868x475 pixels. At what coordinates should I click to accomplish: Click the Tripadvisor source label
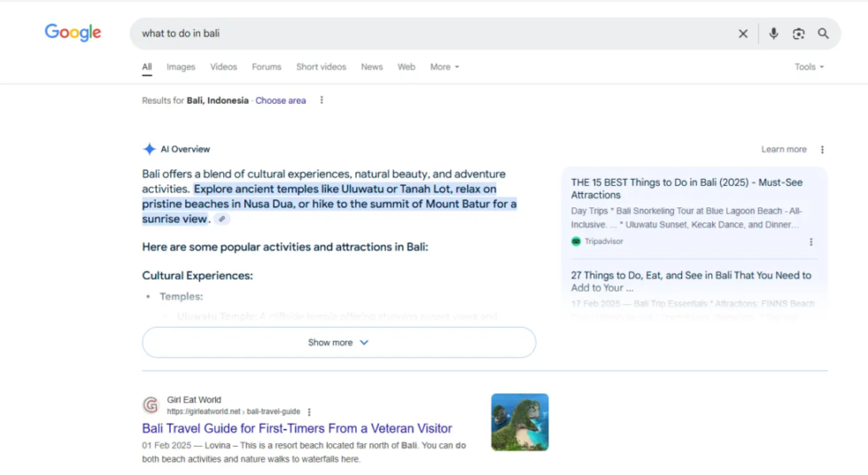click(x=603, y=241)
